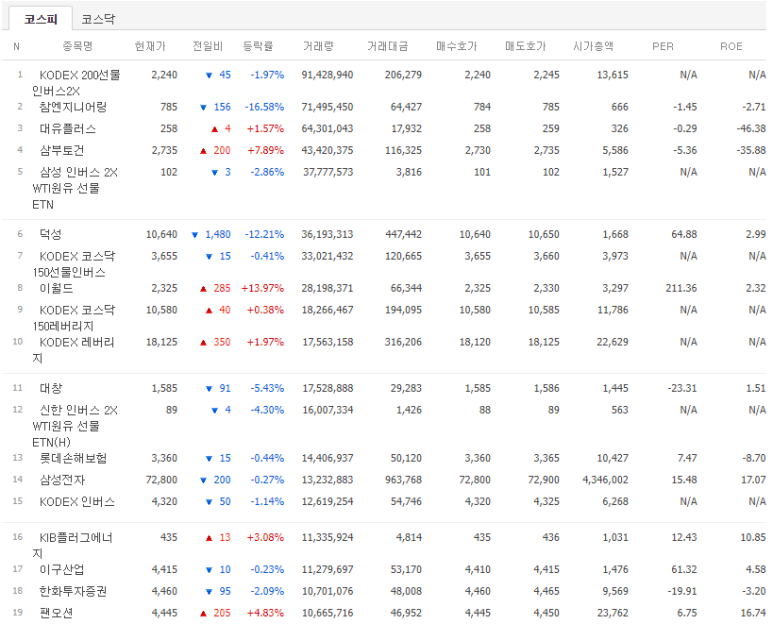The image size is (773, 624).
Task: Open the 대유플러스 stock link
Action: [x=66, y=129]
